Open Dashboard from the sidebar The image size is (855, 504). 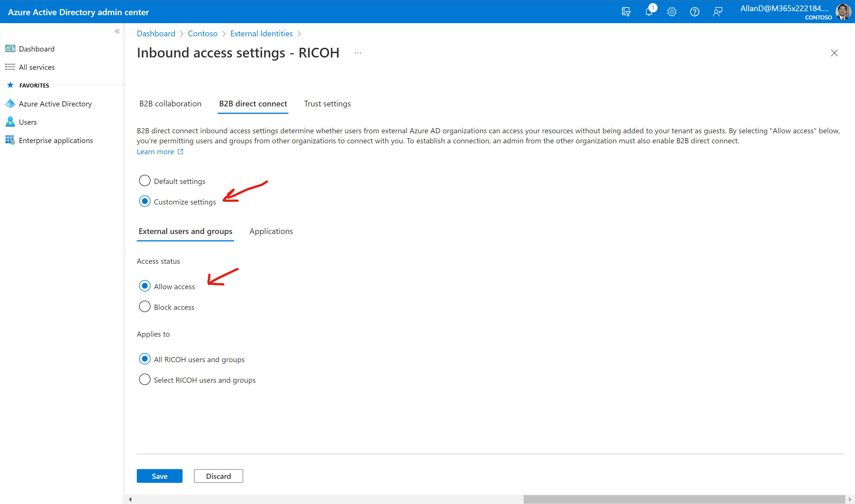(37, 49)
